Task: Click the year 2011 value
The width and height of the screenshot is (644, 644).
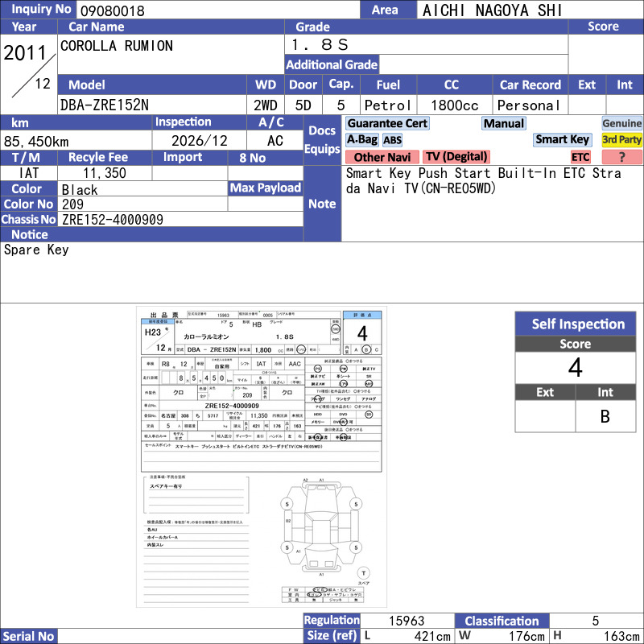Action: tap(25, 53)
